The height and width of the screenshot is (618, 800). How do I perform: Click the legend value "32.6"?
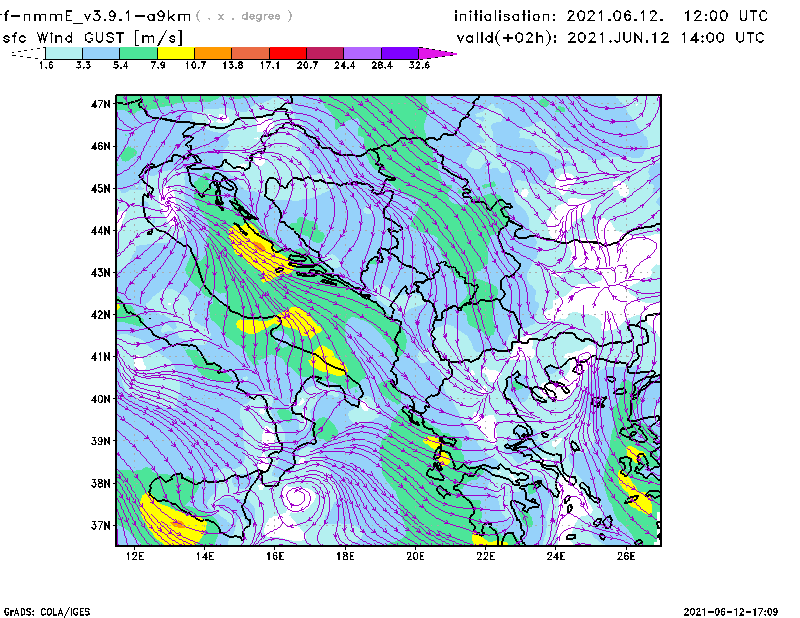tap(419, 65)
